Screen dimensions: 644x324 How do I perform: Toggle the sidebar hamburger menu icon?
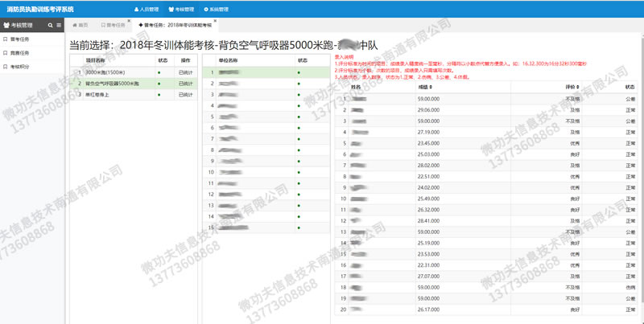(59, 25)
